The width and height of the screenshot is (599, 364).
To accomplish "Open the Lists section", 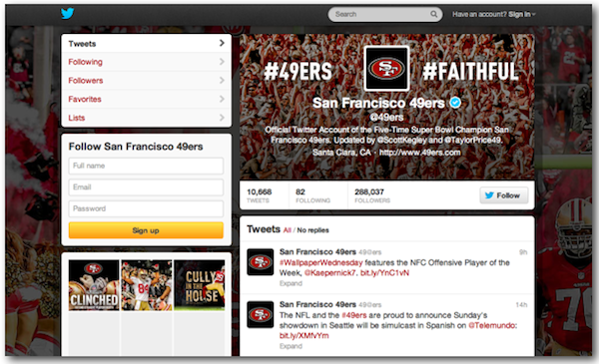I will point(147,118).
